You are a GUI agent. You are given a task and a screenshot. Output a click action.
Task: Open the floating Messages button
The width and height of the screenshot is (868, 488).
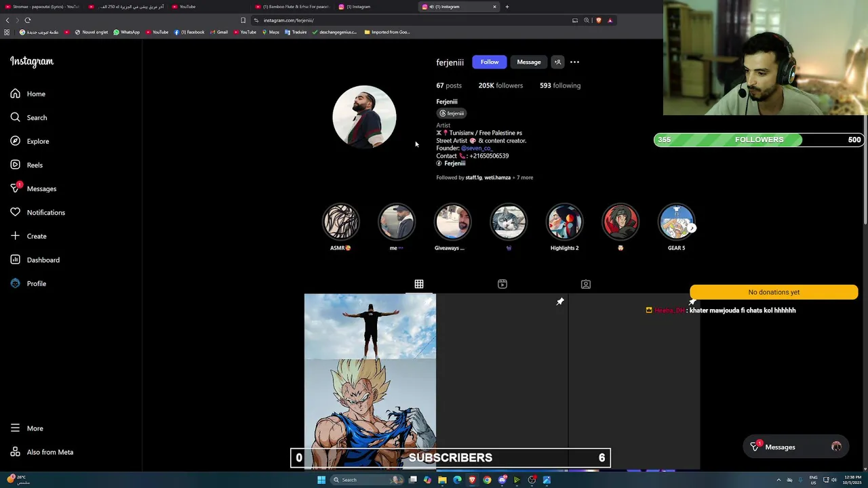796,447
